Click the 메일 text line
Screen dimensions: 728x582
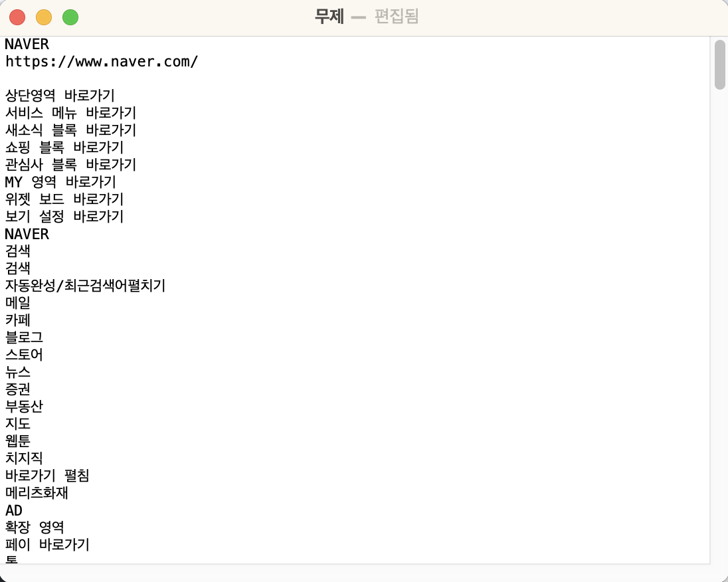pos(18,303)
